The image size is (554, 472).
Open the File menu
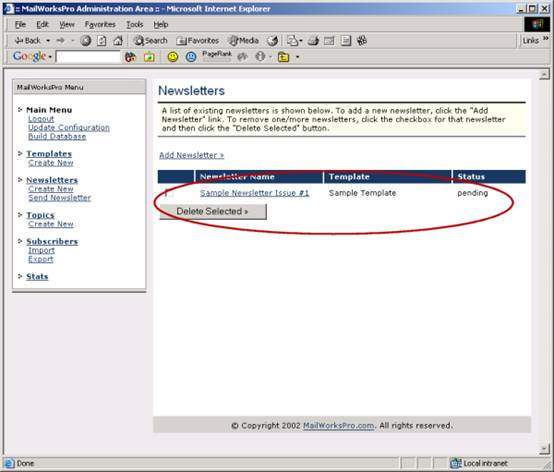[x=20, y=24]
